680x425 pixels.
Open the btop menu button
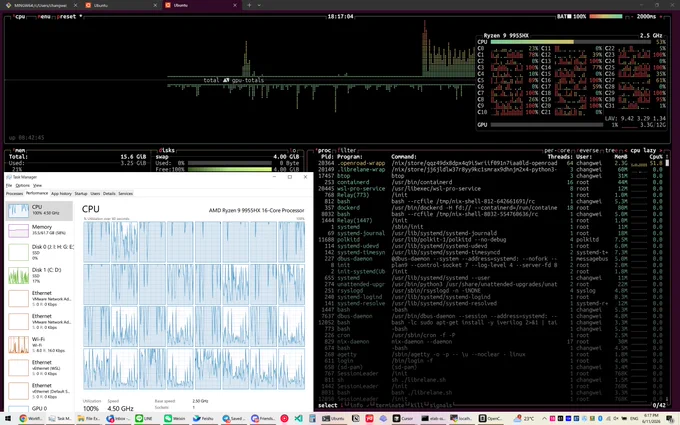tap(44, 16)
